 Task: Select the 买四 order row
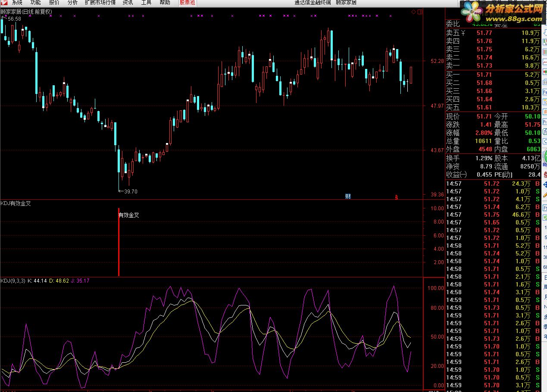[493, 100]
